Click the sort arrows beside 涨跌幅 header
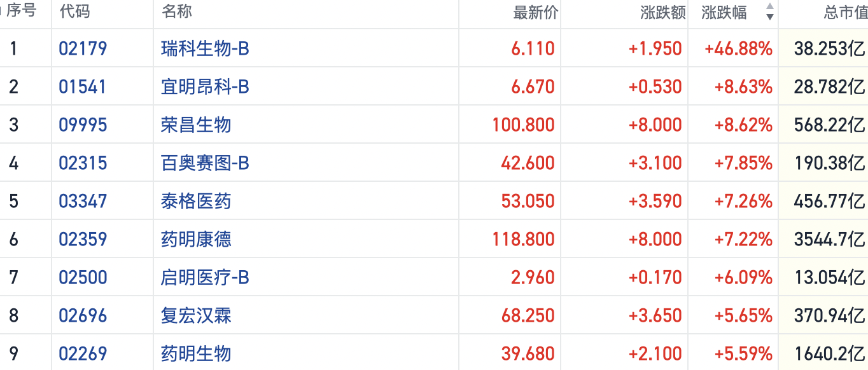The width and height of the screenshot is (868, 370). [769, 12]
